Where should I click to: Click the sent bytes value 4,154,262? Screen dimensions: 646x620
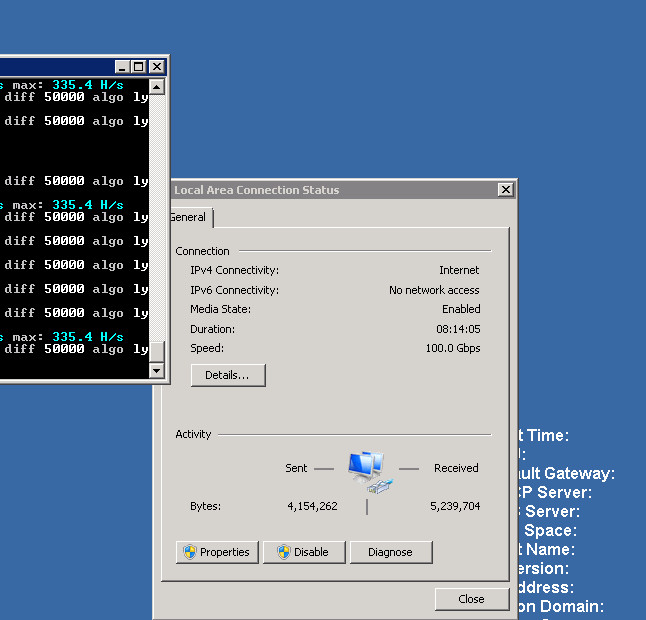pyautogui.click(x=312, y=507)
